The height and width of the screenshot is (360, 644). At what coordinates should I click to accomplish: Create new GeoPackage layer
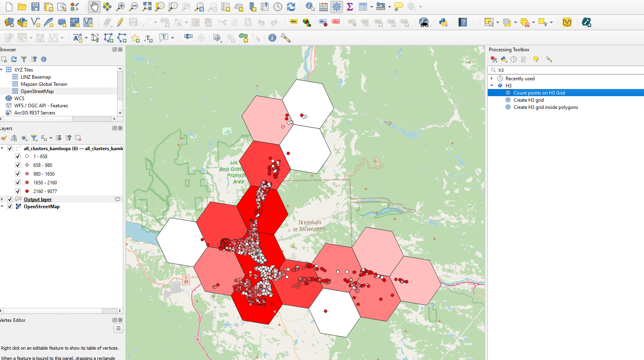tap(23, 22)
